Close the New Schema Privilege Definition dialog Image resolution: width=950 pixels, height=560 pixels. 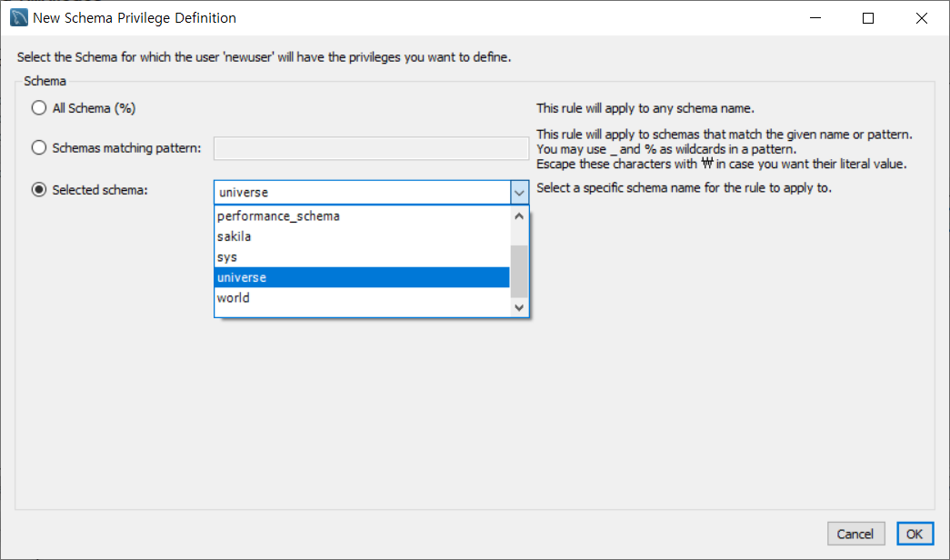click(x=922, y=18)
